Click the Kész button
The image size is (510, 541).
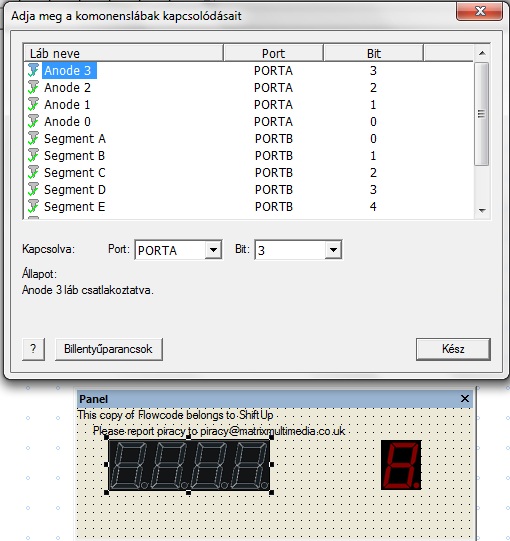pyautogui.click(x=453, y=349)
